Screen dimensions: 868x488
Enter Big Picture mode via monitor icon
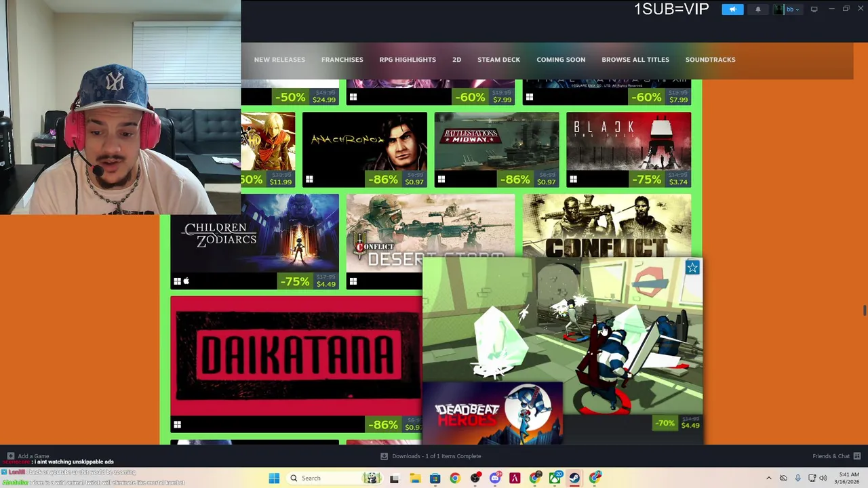click(814, 9)
